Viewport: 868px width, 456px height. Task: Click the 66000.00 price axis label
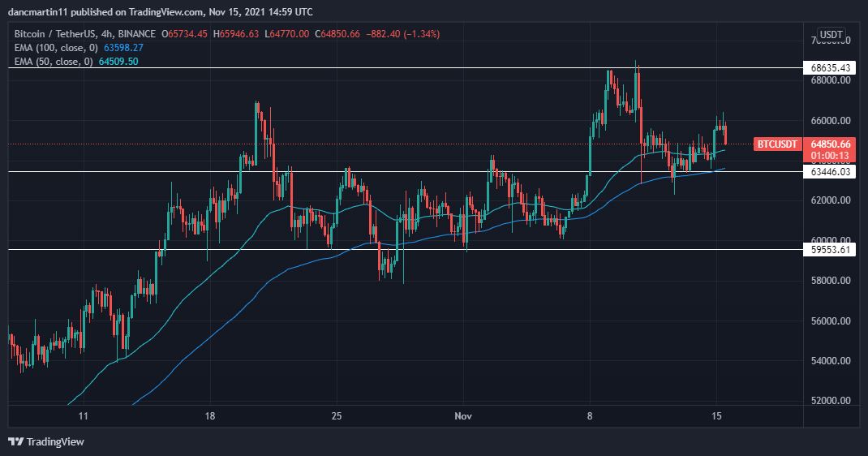coord(831,121)
